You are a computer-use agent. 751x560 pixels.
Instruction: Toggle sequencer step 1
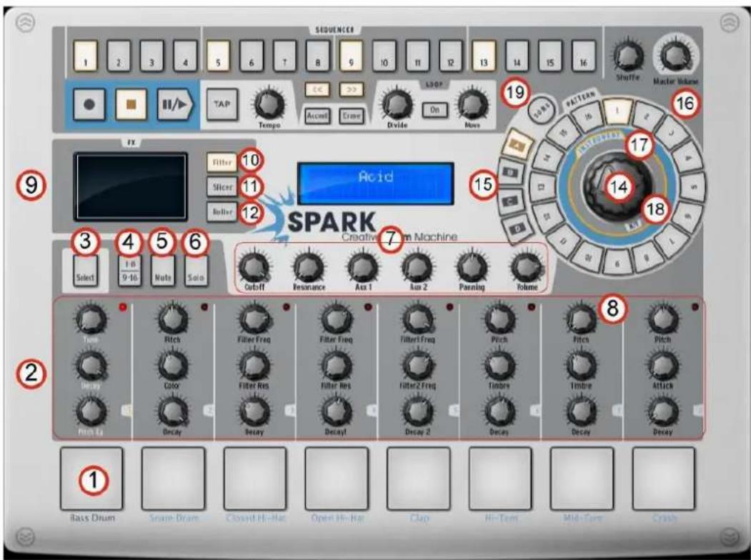(85, 56)
